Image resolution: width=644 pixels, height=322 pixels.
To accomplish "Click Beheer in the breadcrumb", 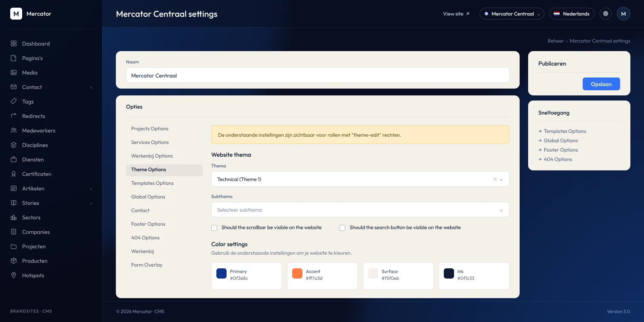I will [x=555, y=41].
